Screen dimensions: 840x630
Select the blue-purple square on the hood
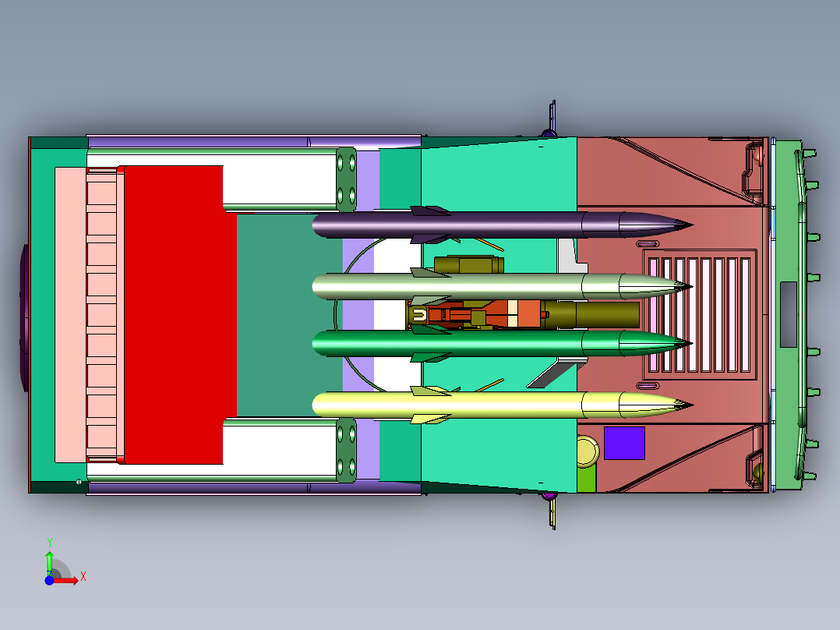[624, 444]
